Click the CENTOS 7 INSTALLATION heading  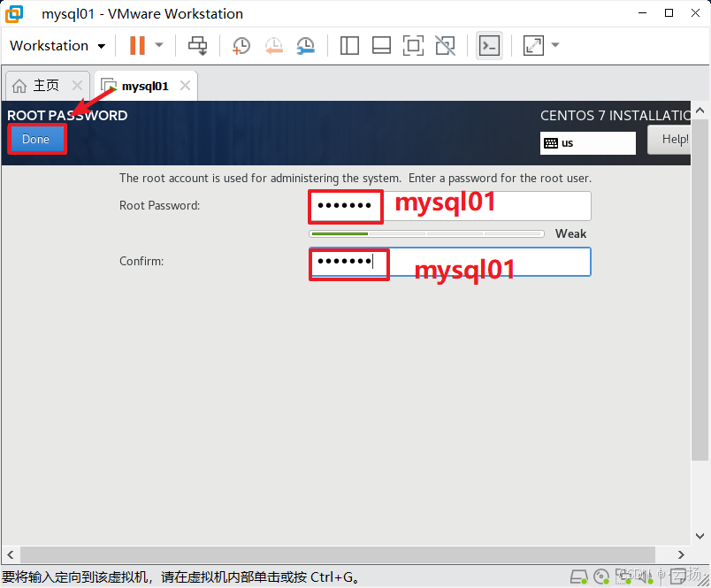coord(615,115)
